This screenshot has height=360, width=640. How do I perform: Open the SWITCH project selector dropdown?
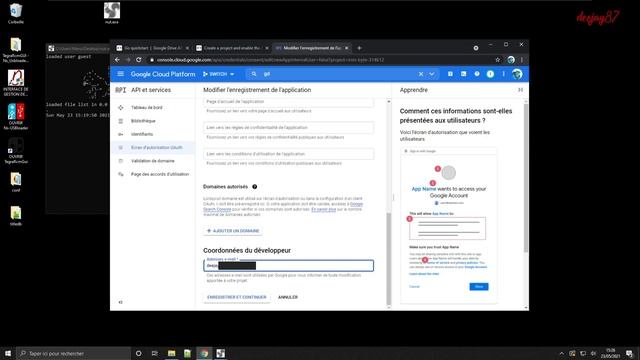click(x=219, y=74)
